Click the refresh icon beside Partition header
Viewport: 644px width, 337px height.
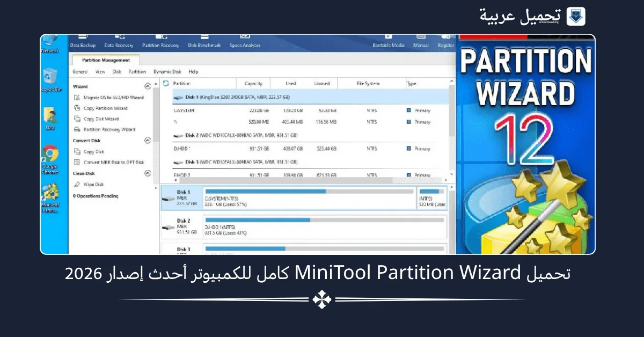[x=166, y=84]
